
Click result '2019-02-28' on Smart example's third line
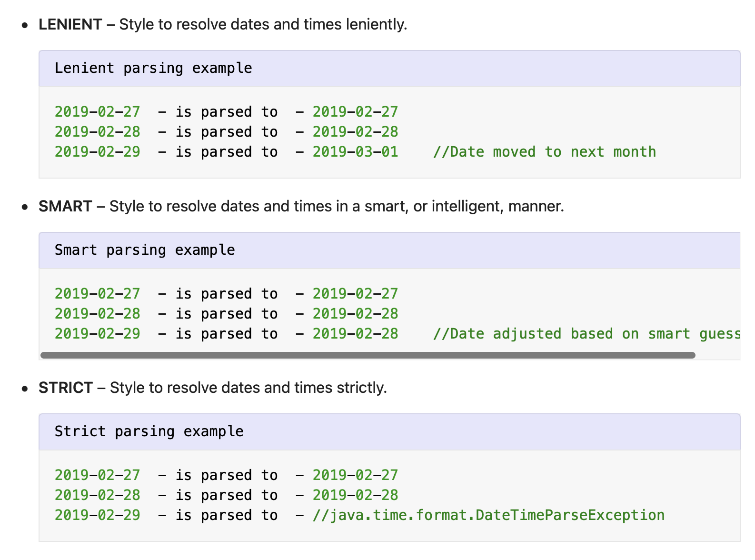tap(355, 334)
